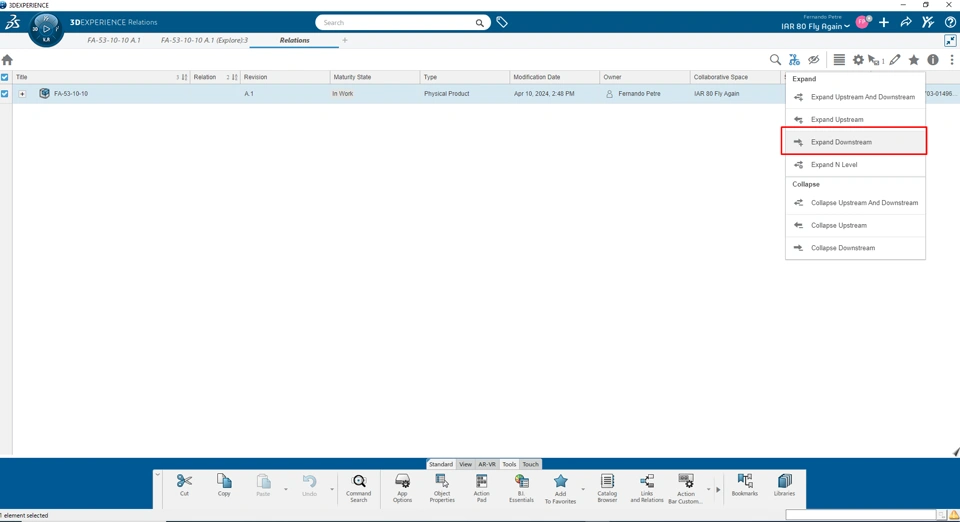This screenshot has height=522, width=960.
Task: Open the vertical three-dot more menu
Action: coord(951,59)
